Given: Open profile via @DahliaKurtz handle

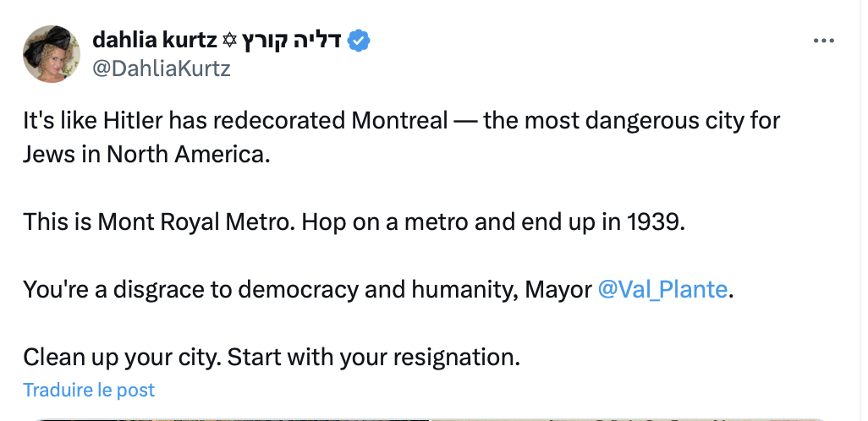Looking at the screenshot, I should coord(161,68).
